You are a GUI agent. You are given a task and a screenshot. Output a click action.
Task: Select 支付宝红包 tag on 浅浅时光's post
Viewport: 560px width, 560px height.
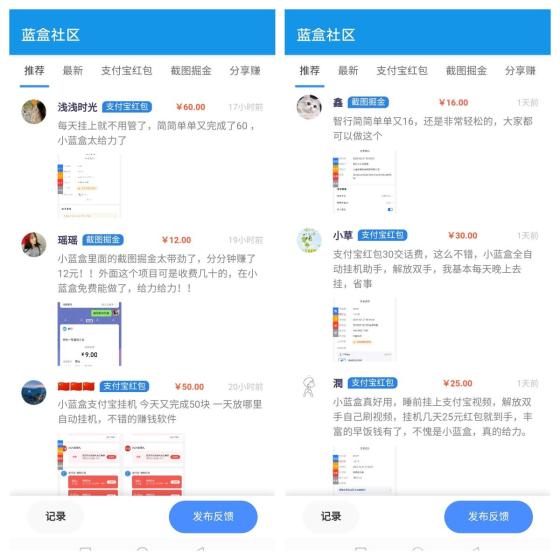[x=127, y=107]
